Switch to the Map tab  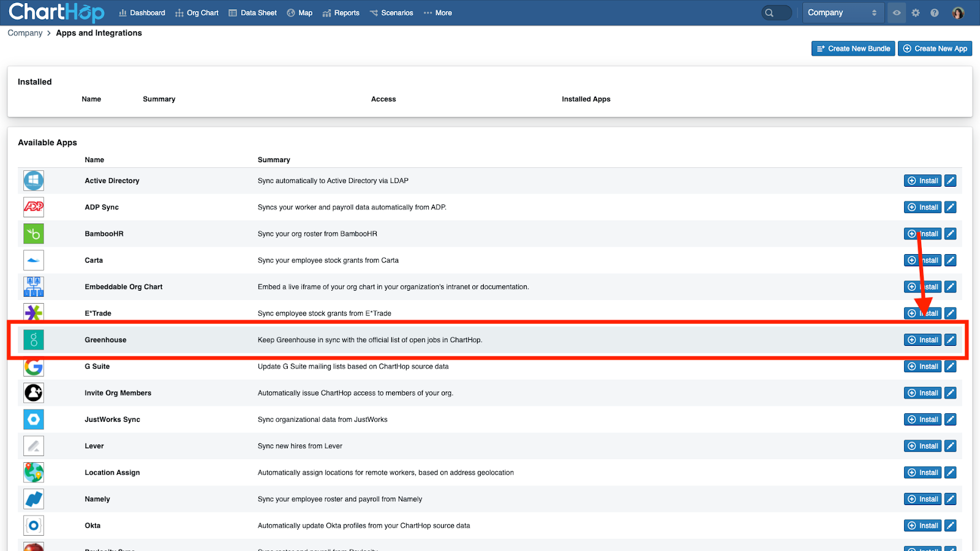point(300,13)
